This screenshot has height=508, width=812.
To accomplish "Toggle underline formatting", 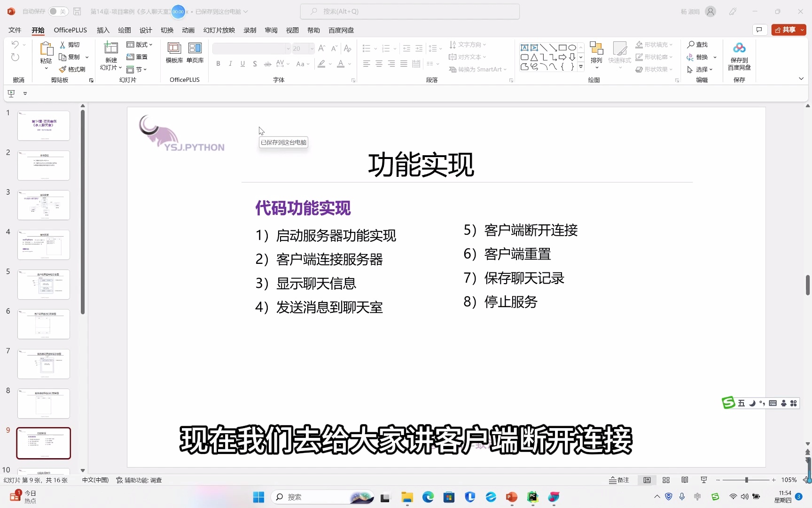I will click(242, 63).
